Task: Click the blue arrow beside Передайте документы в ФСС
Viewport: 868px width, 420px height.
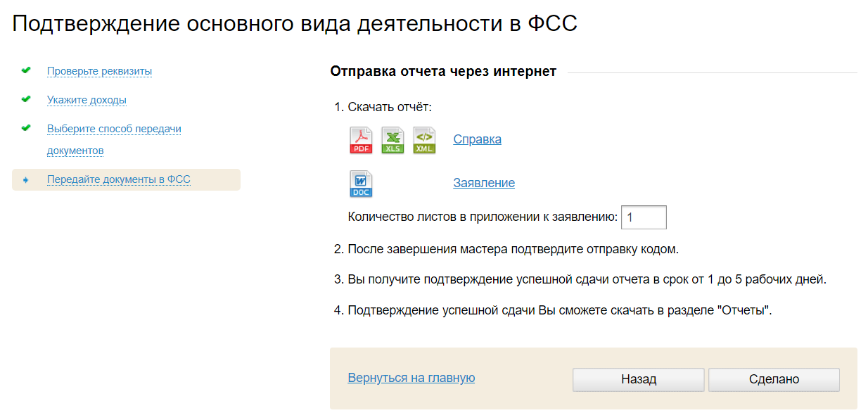Action: 26,180
